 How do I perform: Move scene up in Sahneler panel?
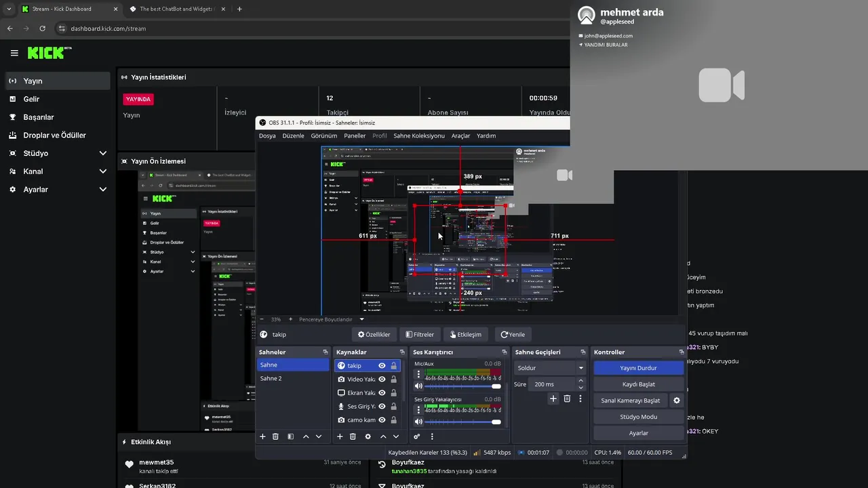point(306,436)
